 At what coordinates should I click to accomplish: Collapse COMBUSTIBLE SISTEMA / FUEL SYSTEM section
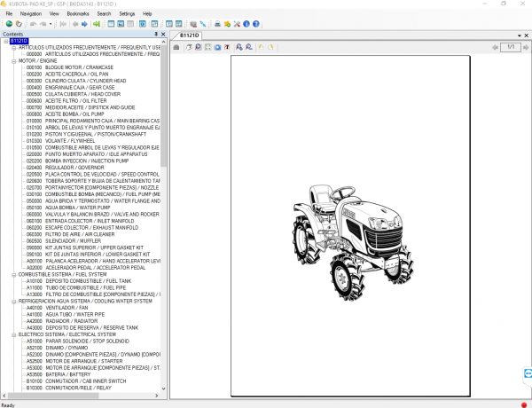coord(13,275)
